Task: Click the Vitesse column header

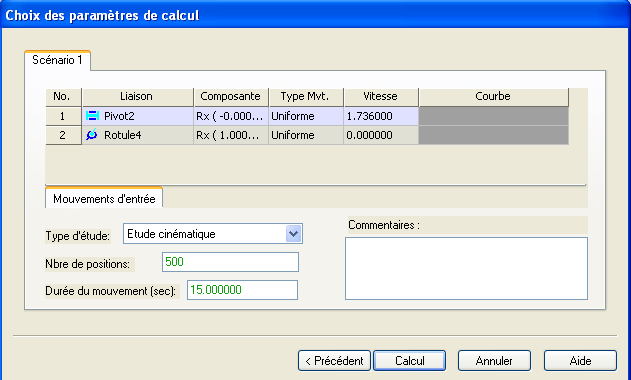Action: pyautogui.click(x=381, y=97)
